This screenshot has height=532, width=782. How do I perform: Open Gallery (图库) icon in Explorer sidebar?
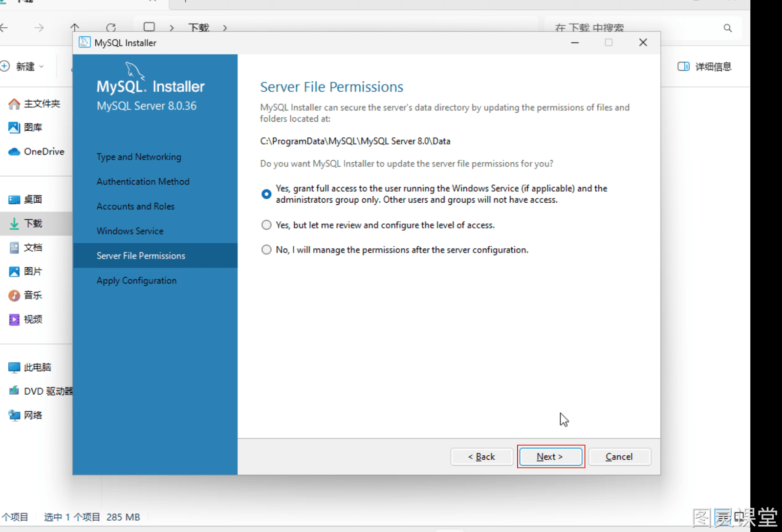pos(14,128)
